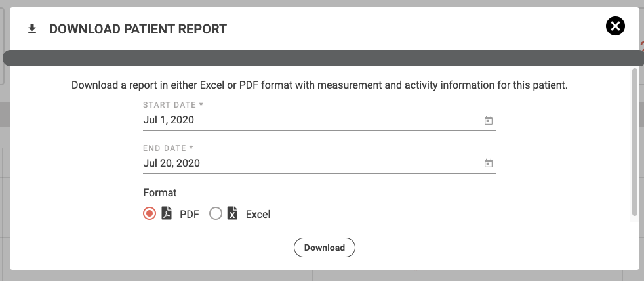Select the PDF format radio button
This screenshot has height=281, width=644.
(x=150, y=213)
